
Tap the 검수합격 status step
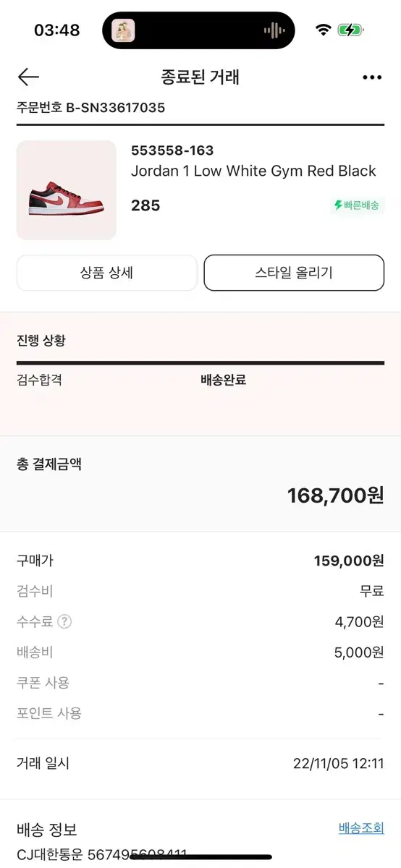[39, 380]
